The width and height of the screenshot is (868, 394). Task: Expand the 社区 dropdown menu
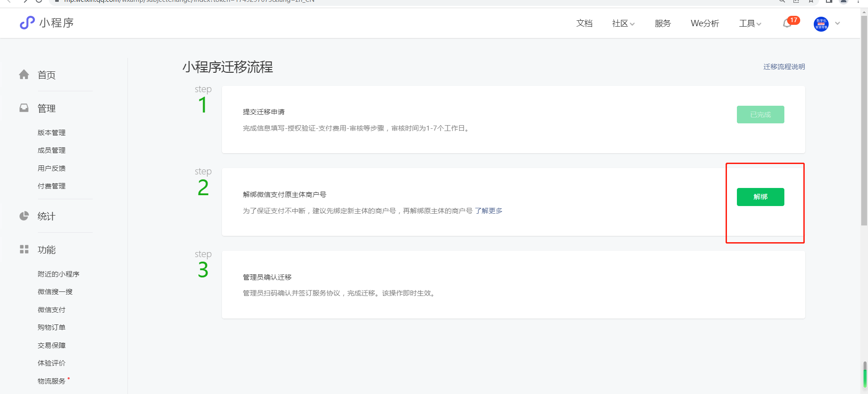(x=623, y=23)
